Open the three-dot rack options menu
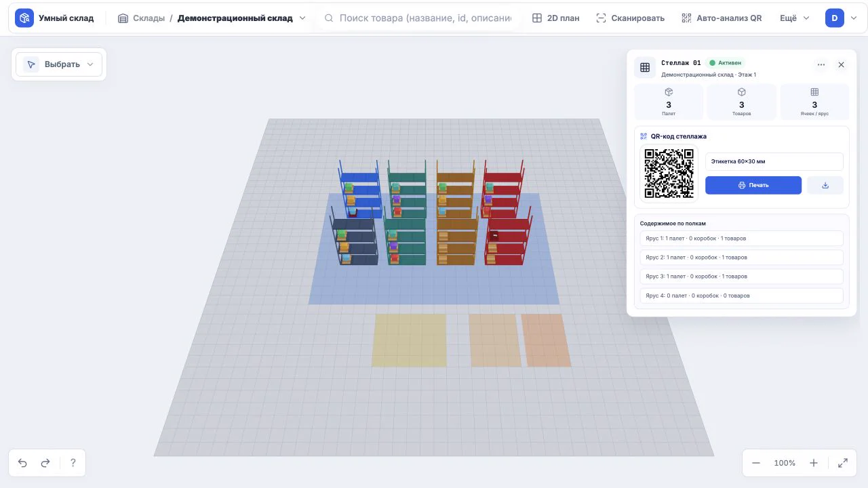The image size is (868, 488). click(821, 65)
